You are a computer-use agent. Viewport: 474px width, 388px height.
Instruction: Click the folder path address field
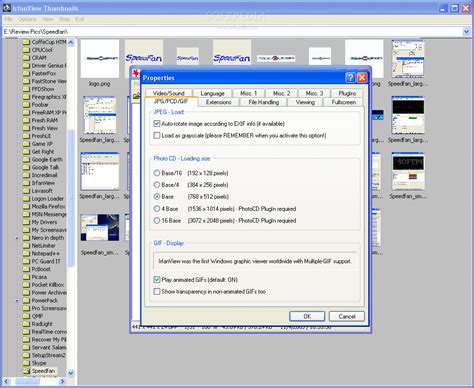(232, 32)
